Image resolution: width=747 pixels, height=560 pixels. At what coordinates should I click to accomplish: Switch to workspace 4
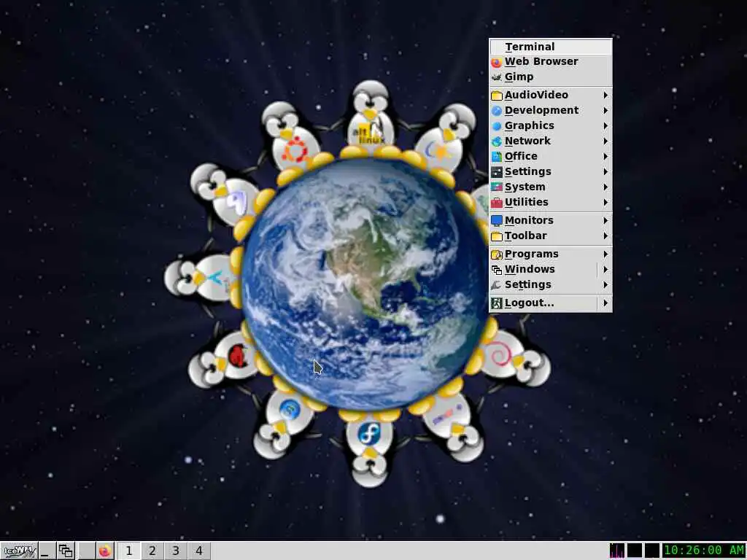point(199,551)
